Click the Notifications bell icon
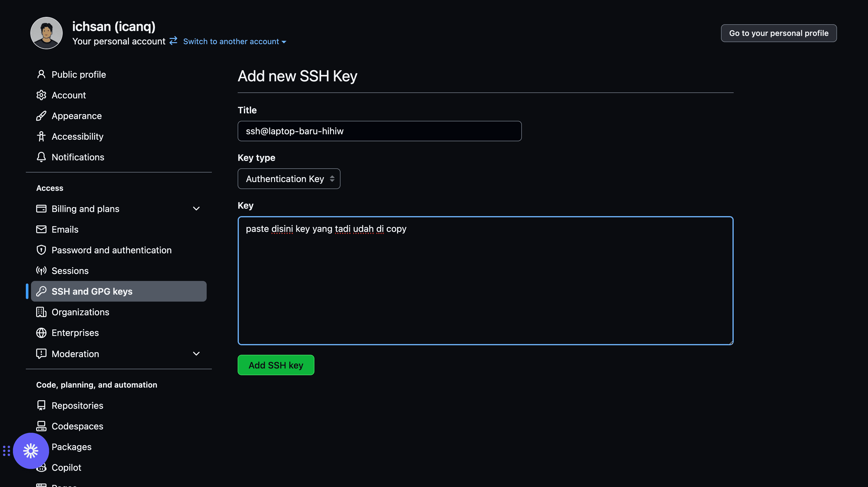This screenshot has height=487, width=868. tap(41, 157)
